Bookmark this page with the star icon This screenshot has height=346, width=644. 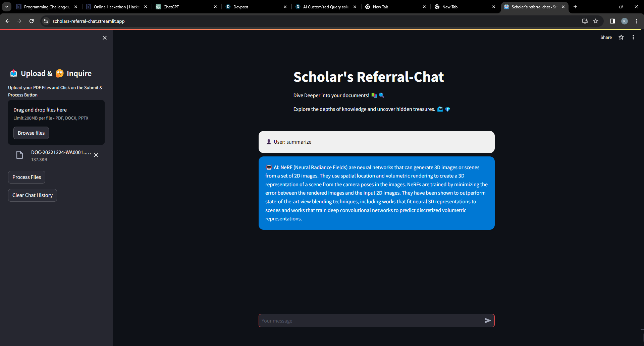(x=596, y=21)
